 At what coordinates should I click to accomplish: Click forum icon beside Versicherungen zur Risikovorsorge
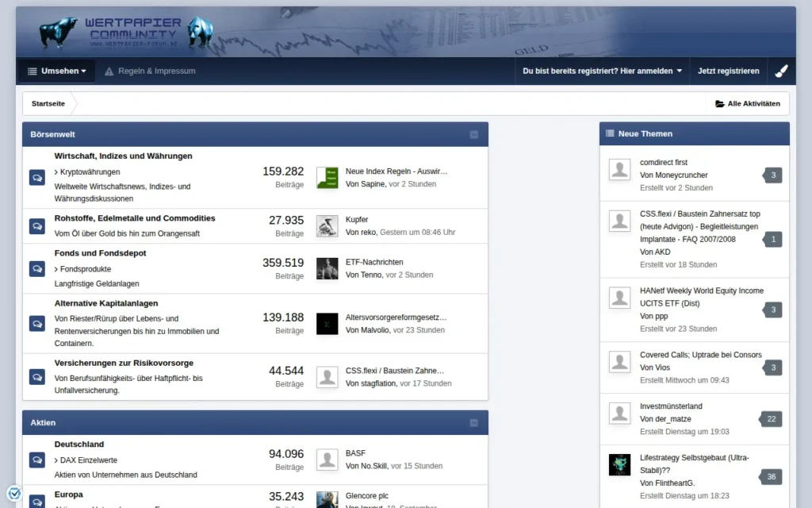(x=36, y=377)
